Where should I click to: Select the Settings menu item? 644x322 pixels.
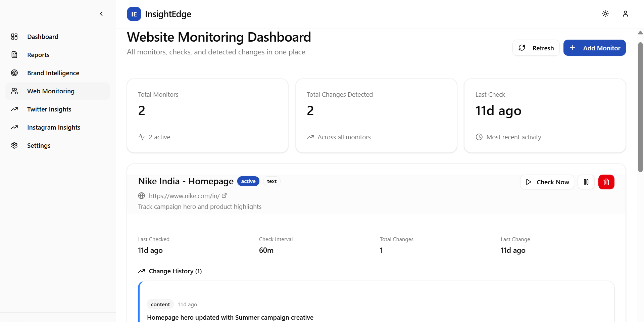coord(39,145)
